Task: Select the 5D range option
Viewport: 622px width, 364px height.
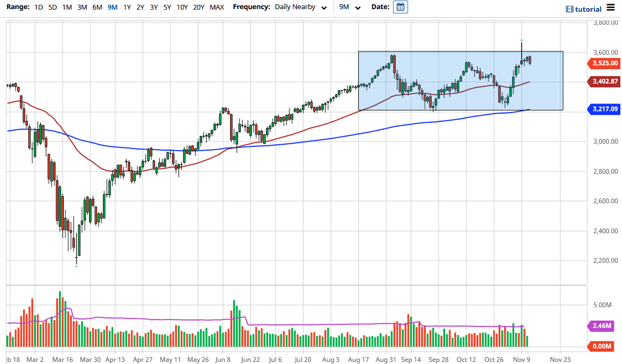Action: [52, 8]
